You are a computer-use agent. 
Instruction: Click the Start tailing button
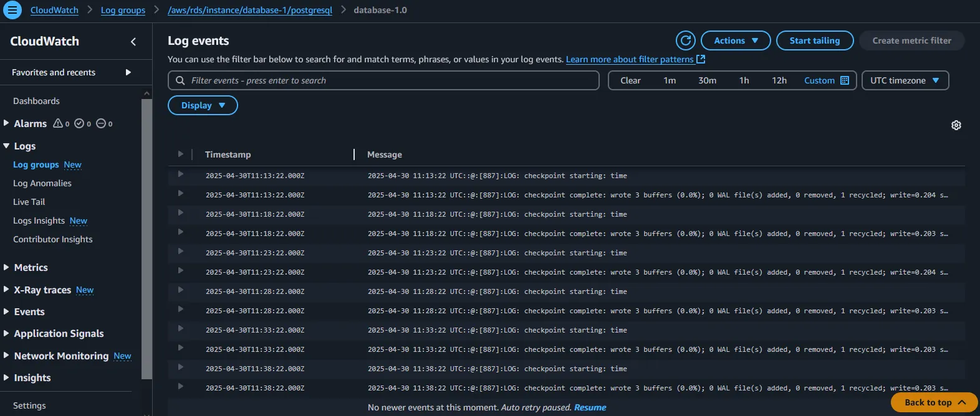pyautogui.click(x=814, y=40)
